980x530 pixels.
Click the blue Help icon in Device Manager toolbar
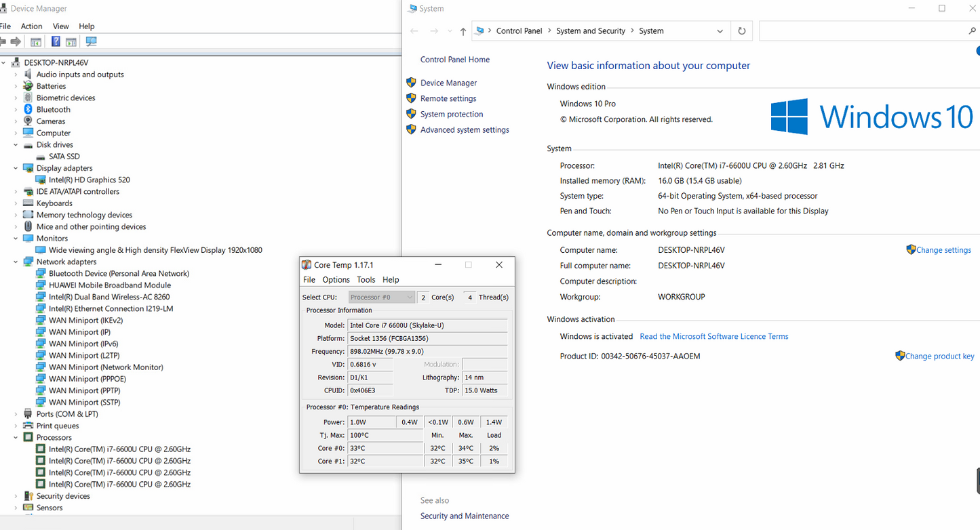point(56,42)
